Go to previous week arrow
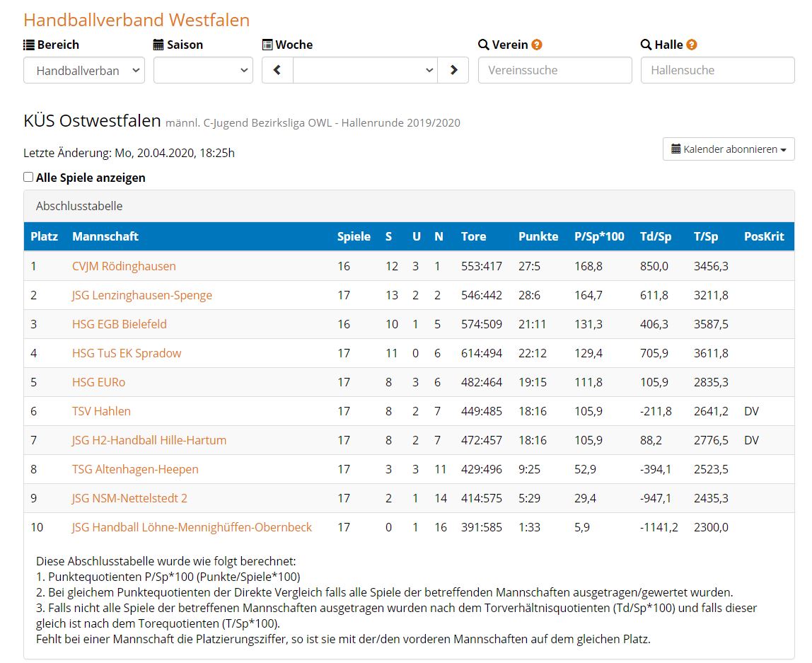Viewport: 812px width, 663px height. pyautogui.click(x=277, y=70)
